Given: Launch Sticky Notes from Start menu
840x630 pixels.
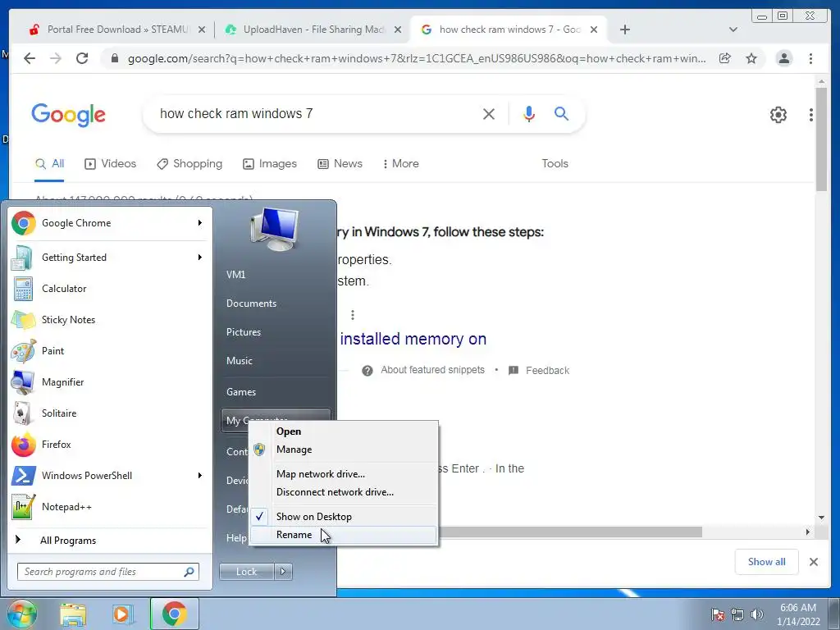Looking at the screenshot, I should 111,320.
